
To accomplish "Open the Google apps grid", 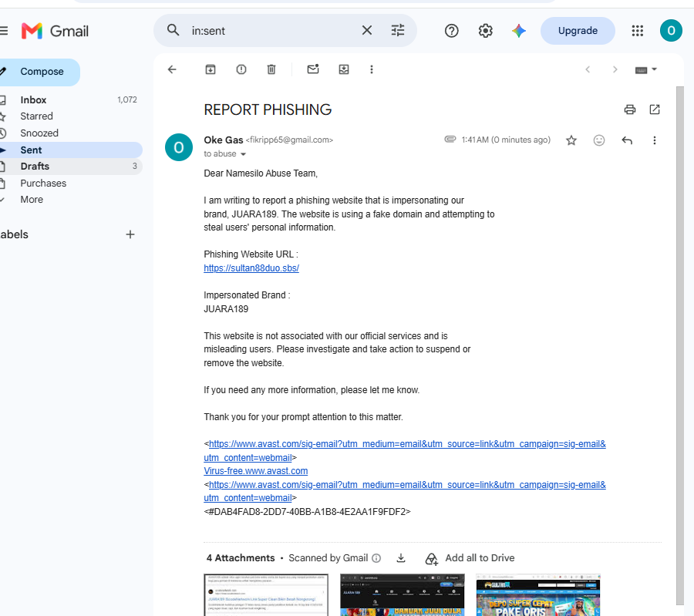I will click(638, 31).
